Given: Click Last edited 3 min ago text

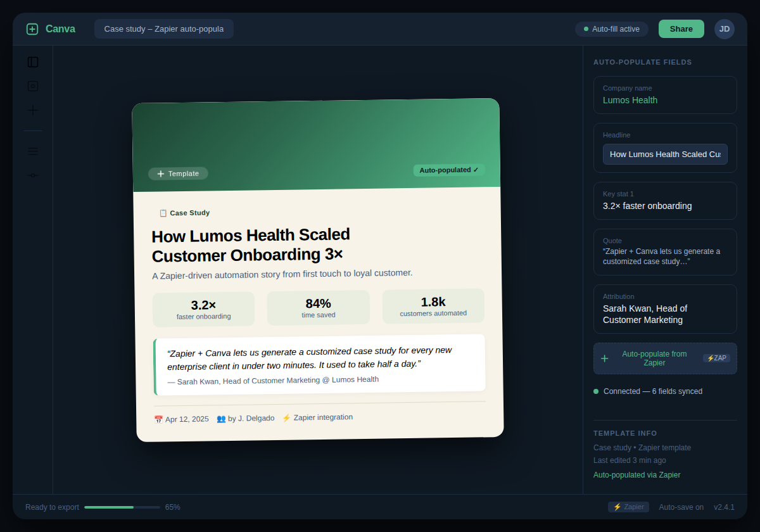Looking at the screenshot, I should pos(630,460).
